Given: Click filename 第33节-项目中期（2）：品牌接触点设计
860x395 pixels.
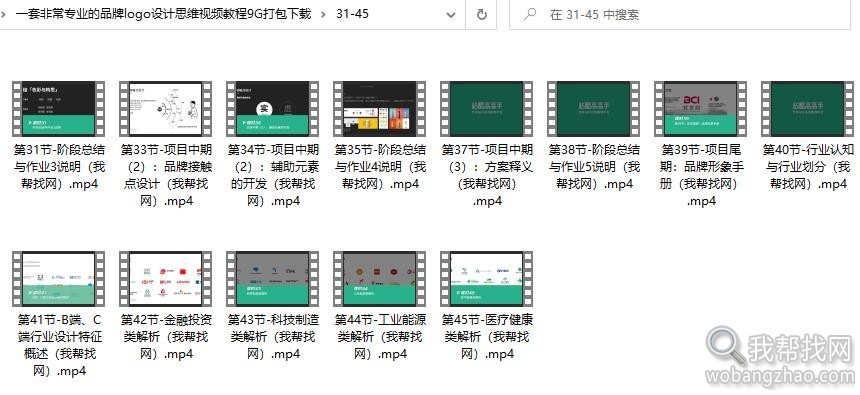Looking at the screenshot, I should pos(166,176).
